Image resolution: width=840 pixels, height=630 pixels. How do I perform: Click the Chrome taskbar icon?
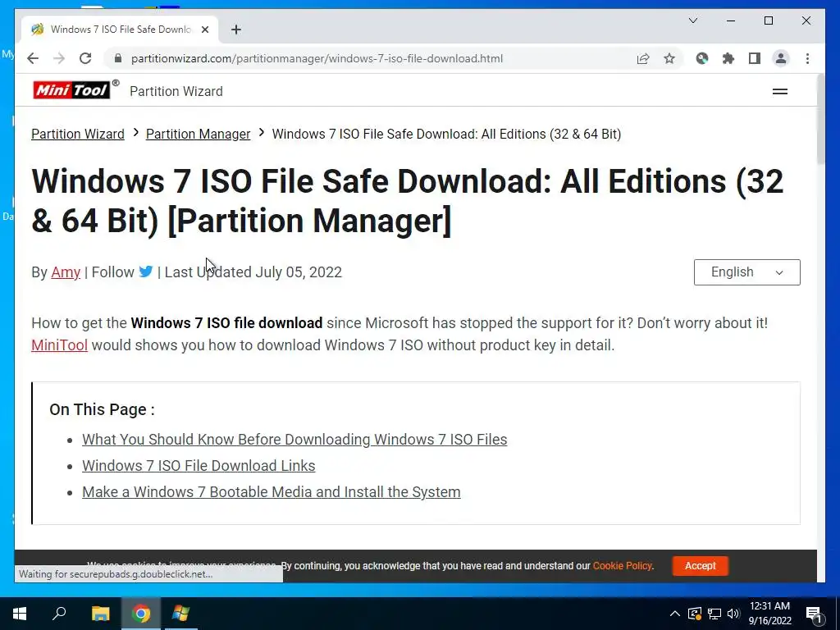coord(141,614)
